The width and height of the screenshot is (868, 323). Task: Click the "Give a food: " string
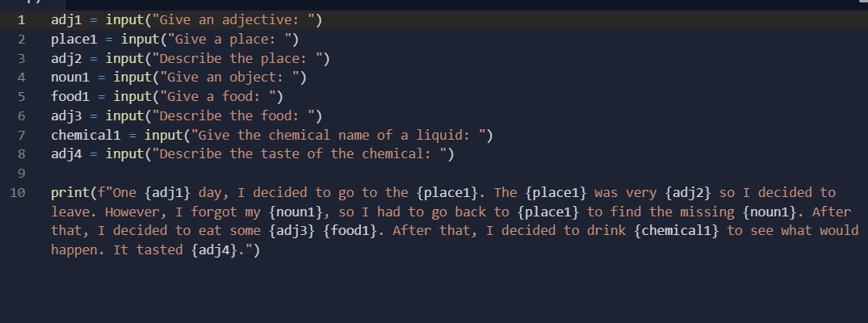click(219, 97)
